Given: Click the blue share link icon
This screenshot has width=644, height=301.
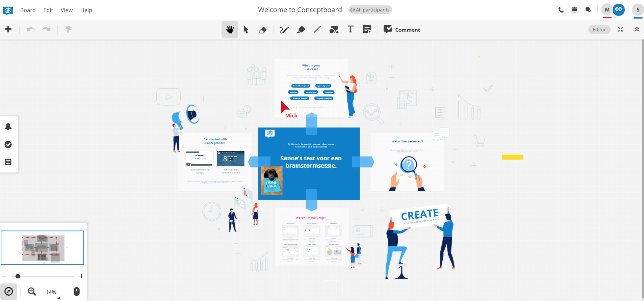Looking at the screenshot, I should pyautogui.click(x=618, y=10).
